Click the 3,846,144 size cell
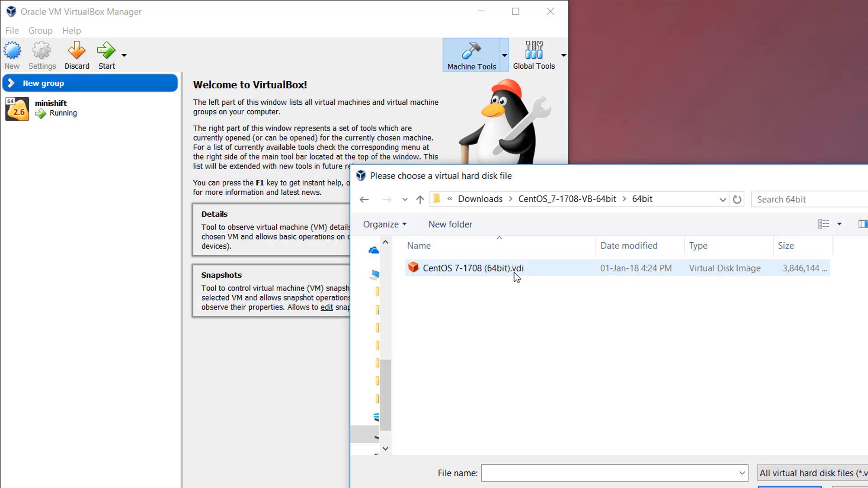 pyautogui.click(x=805, y=268)
